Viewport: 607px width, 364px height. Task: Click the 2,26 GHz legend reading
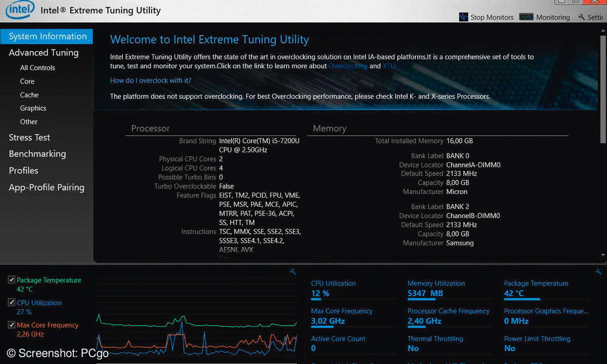tap(29, 334)
